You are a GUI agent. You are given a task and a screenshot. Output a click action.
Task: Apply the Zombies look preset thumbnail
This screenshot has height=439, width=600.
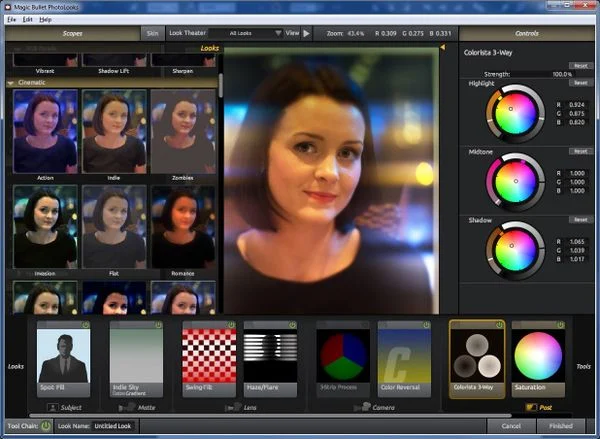point(183,130)
